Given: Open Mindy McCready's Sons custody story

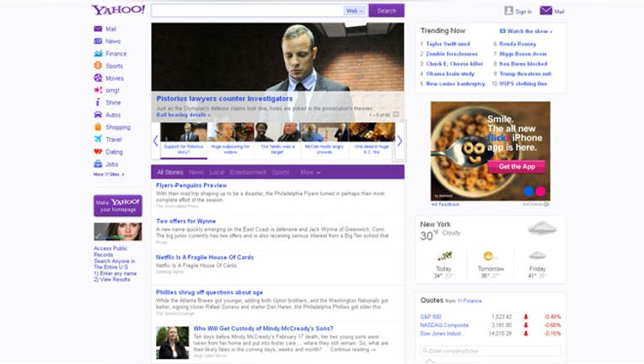Looking at the screenshot, I should [x=263, y=329].
